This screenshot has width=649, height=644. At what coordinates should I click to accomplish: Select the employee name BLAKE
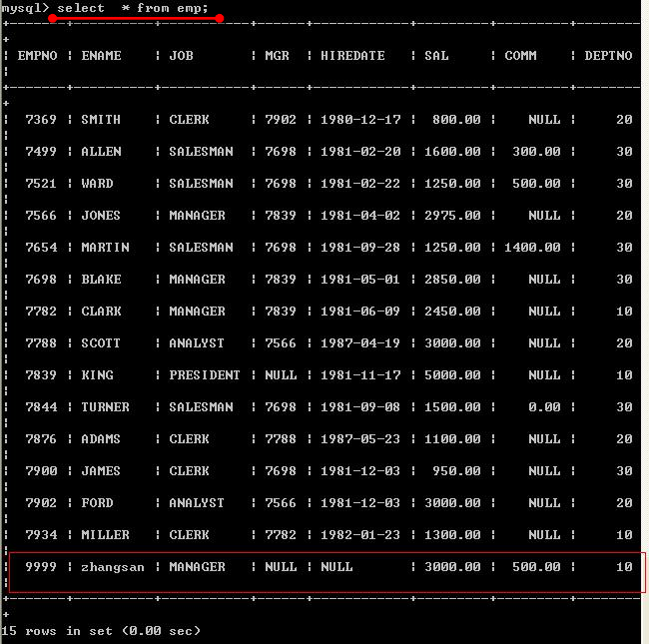(101, 280)
